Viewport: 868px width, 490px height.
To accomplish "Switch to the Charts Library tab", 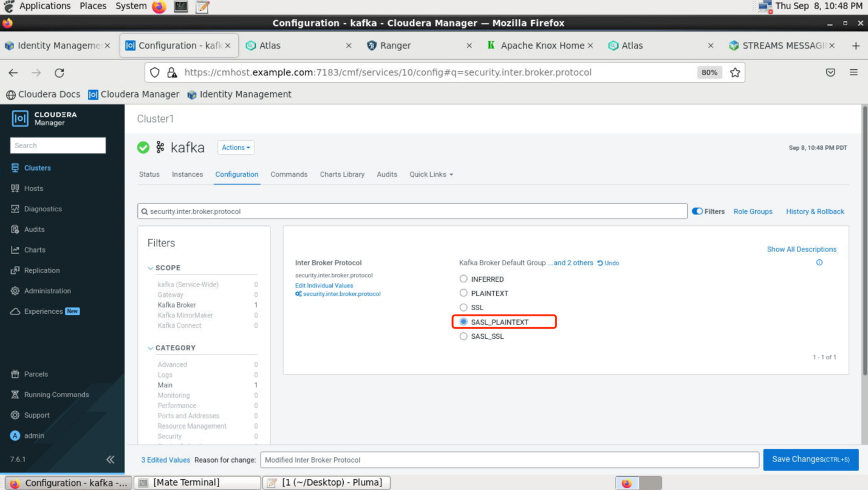I will (342, 175).
